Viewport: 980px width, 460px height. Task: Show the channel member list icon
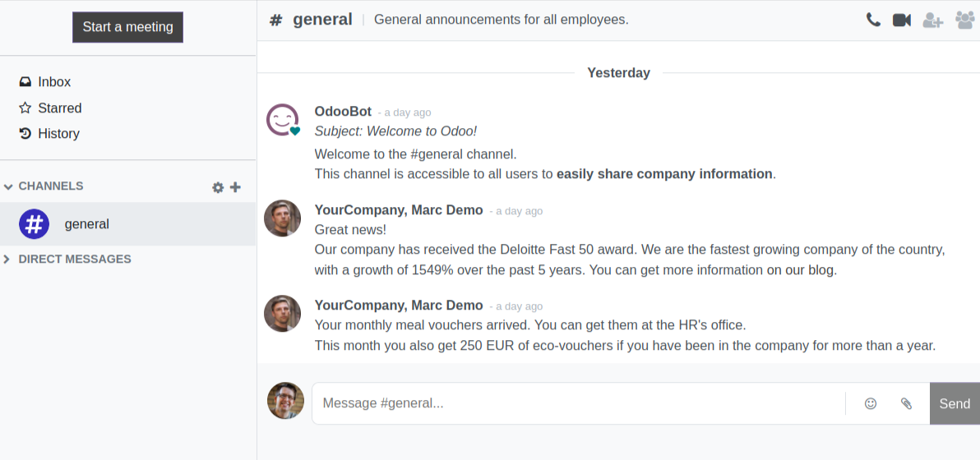point(965,20)
